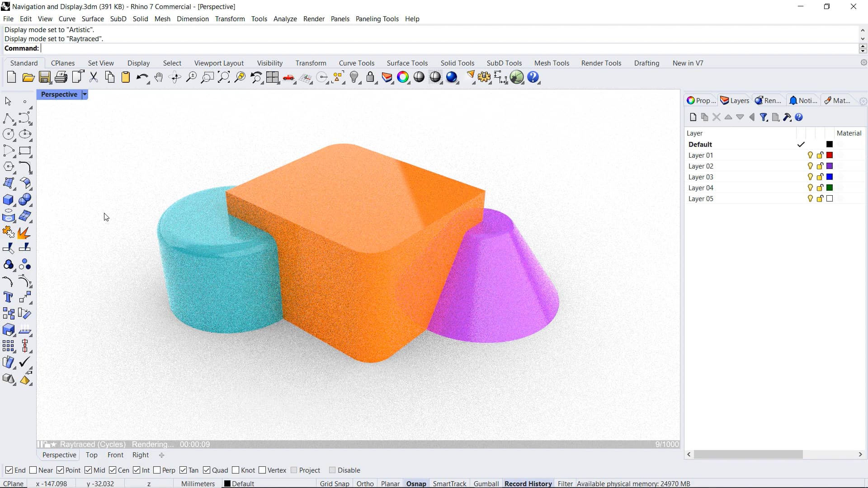Screen dimensions: 868x488
Task: Enable the Project osnap checkbox
Action: coord(294,470)
